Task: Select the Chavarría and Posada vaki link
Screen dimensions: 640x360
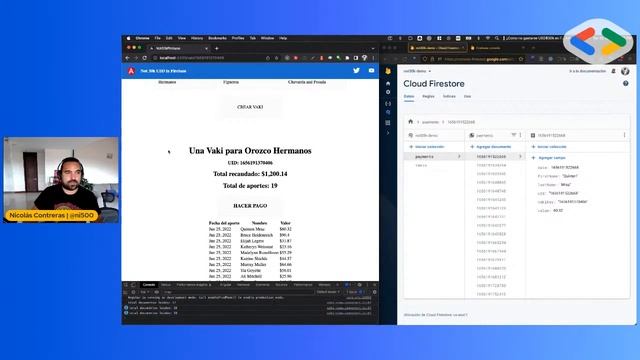Action: click(x=307, y=82)
